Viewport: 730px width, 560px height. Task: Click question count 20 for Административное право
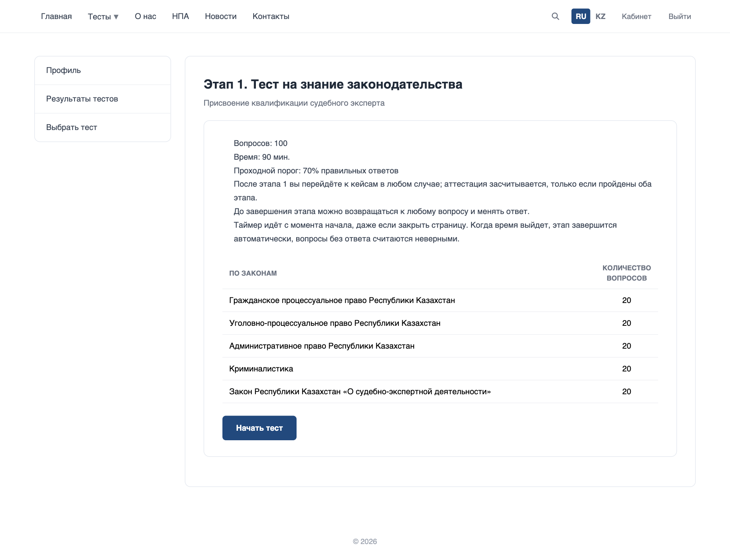(627, 346)
